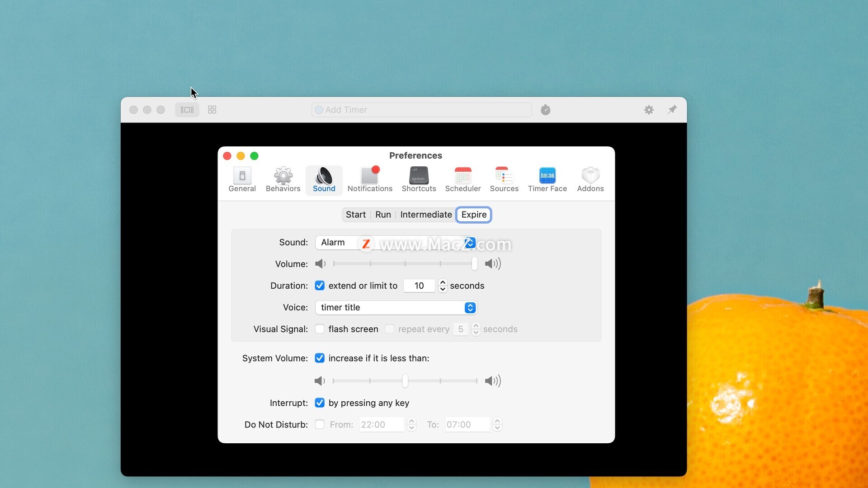Switch to the Run sound tab
This screenshot has width=868, height=488.
383,215
